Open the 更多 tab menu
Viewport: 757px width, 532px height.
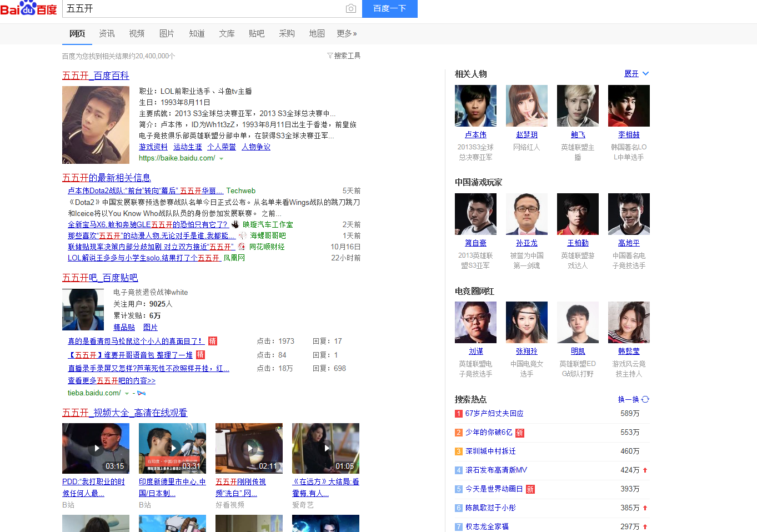tap(347, 34)
